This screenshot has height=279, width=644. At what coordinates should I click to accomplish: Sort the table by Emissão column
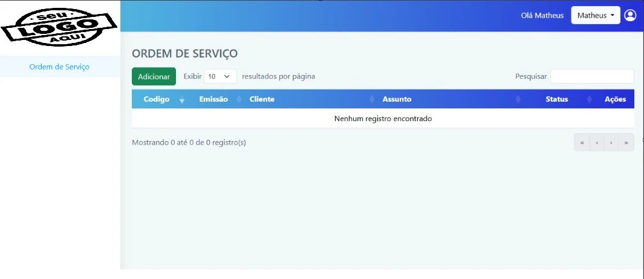pyautogui.click(x=213, y=99)
